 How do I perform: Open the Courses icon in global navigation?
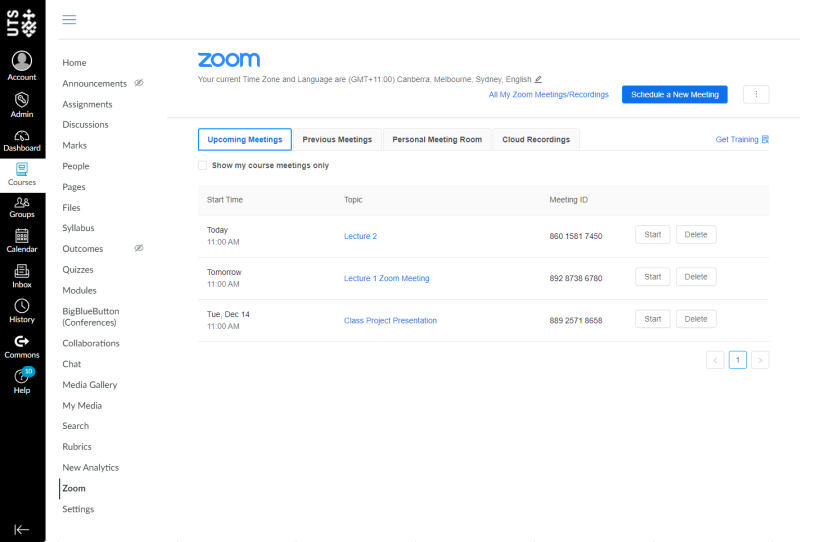22,169
